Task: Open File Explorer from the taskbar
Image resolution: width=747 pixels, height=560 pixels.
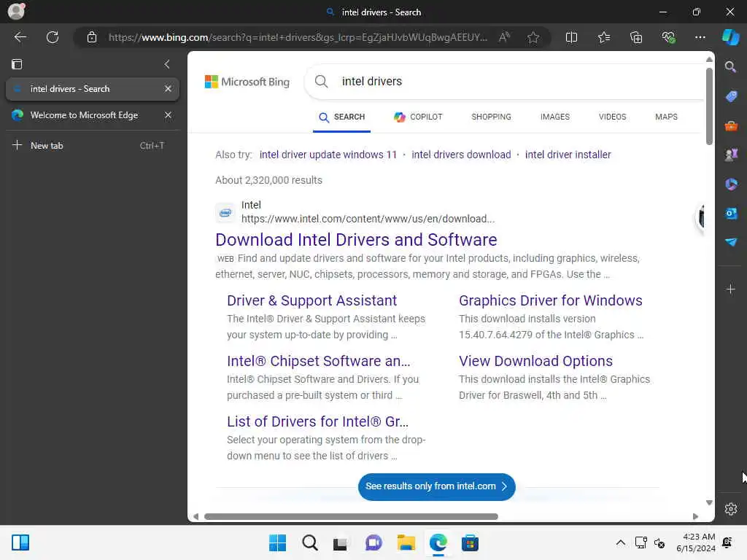Action: tap(406, 542)
